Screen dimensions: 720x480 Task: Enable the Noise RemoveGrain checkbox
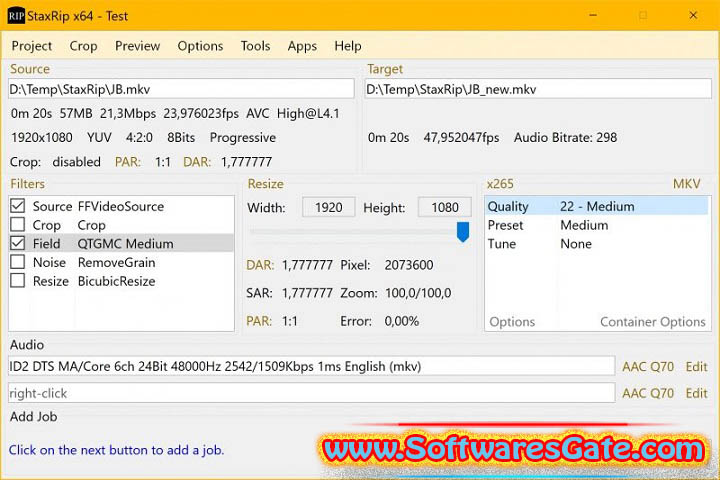pos(18,262)
